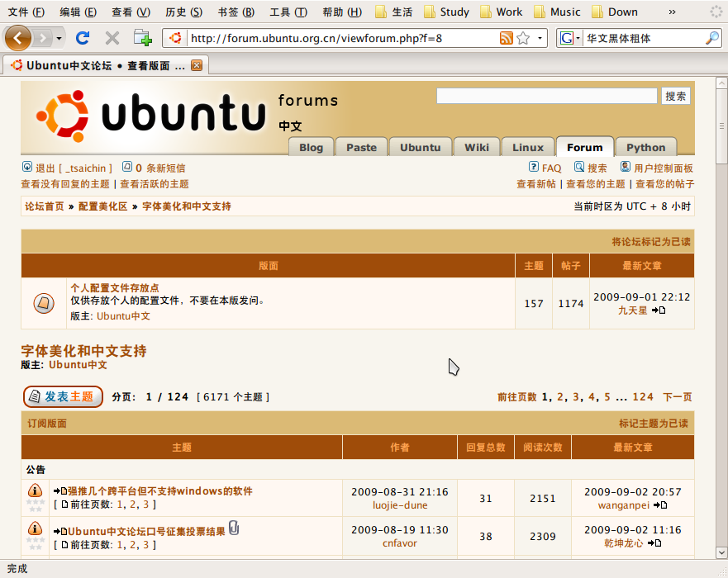Click the Ubuntu site favicon in address bar
Image resolution: width=728 pixels, height=578 pixels.
(x=175, y=38)
